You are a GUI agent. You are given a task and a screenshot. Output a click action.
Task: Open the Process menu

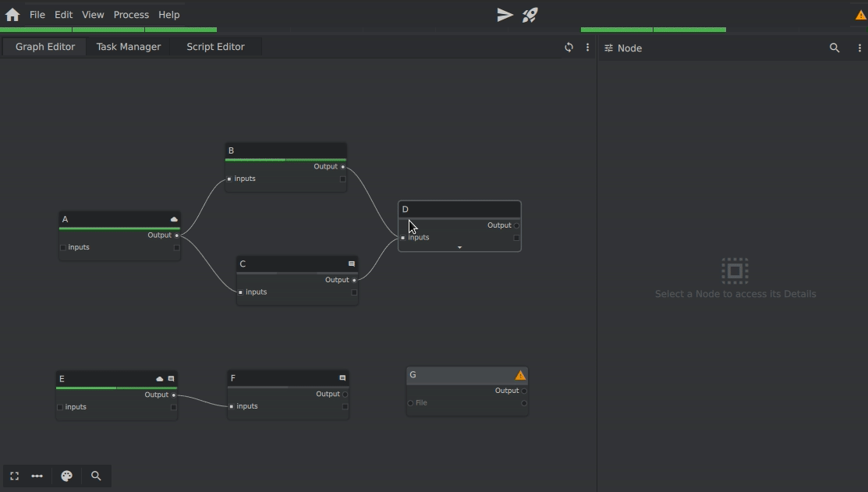point(131,15)
